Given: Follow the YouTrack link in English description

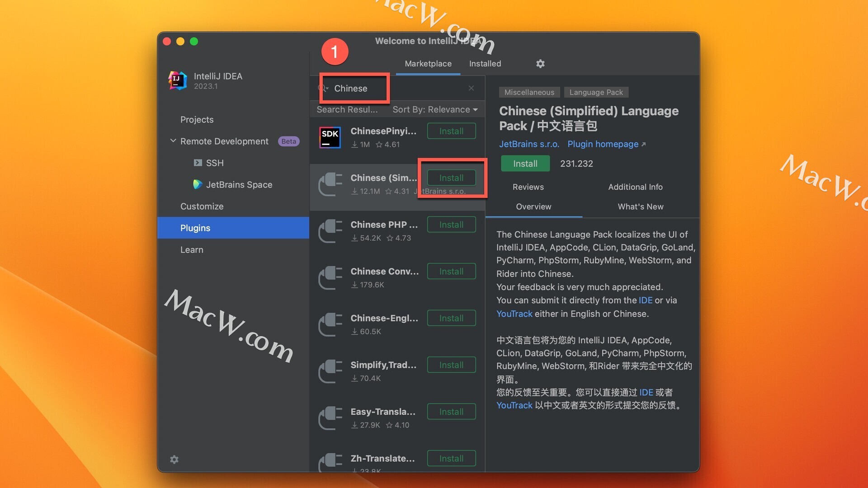Looking at the screenshot, I should click(x=514, y=314).
